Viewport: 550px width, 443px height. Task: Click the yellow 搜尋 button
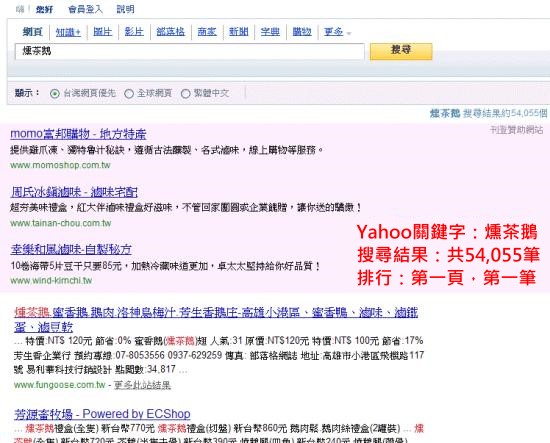[x=401, y=51]
